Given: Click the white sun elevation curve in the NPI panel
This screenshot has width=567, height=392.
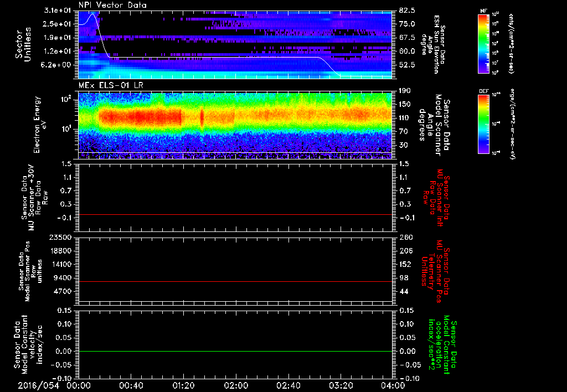Looking at the screenshot, I should point(217,57).
